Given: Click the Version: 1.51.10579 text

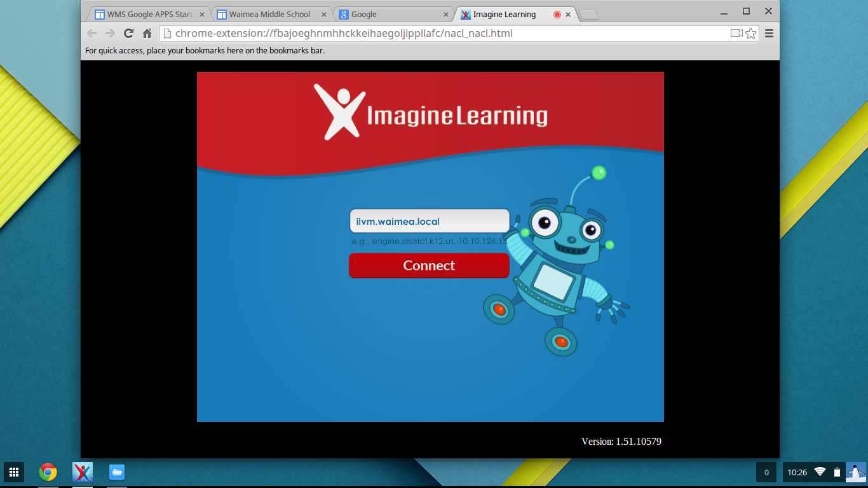Looking at the screenshot, I should point(621,441).
